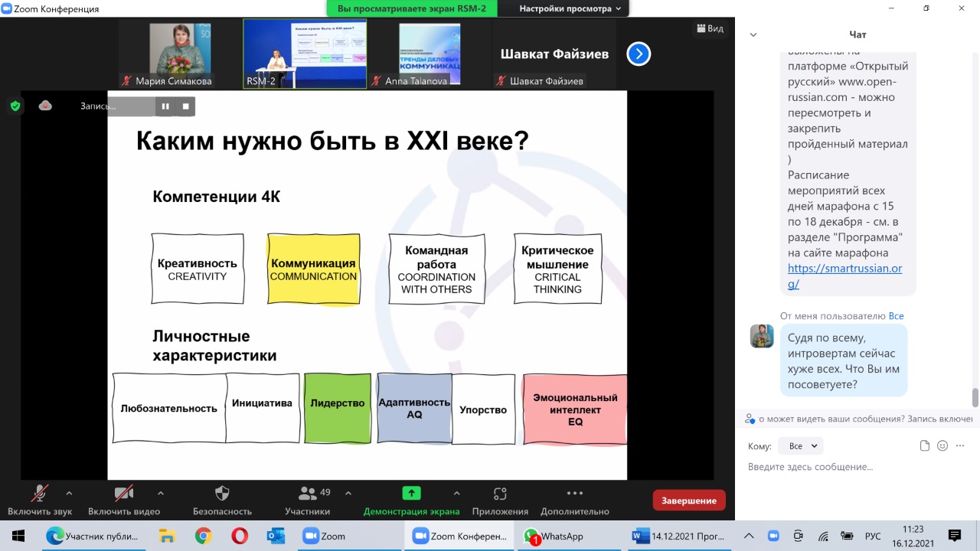This screenshot has width=980, height=551.
Task: Open Windows Start menu
Action: pyautogui.click(x=18, y=536)
